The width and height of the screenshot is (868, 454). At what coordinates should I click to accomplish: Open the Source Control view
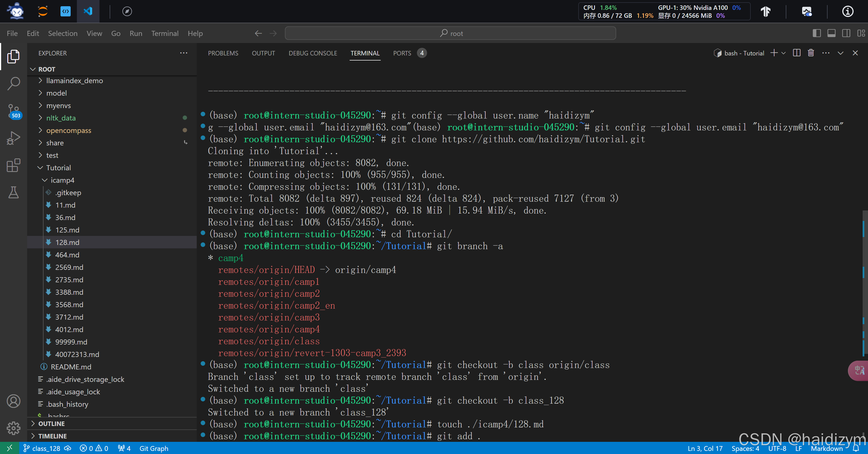pos(14,111)
